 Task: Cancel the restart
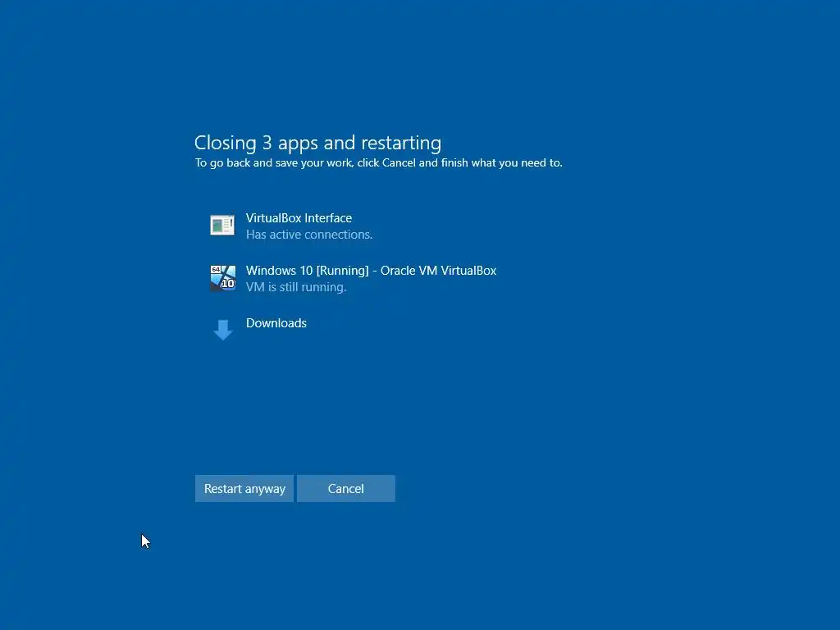(x=346, y=489)
